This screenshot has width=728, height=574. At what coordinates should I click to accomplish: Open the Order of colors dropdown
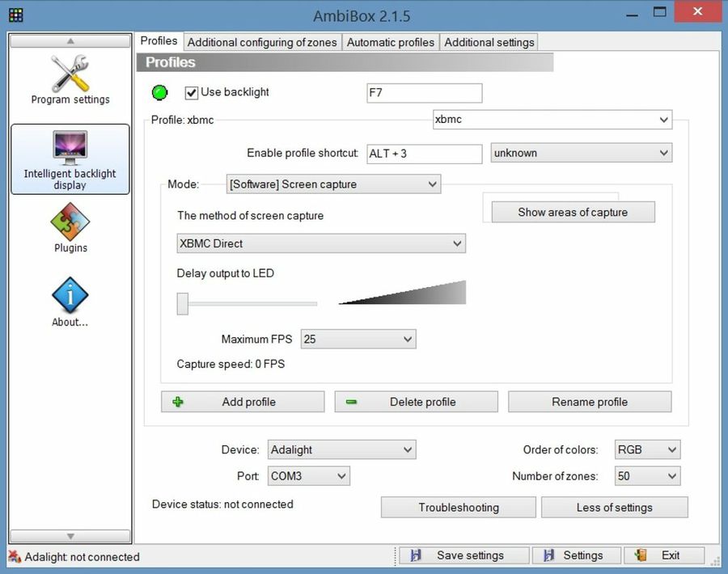647,449
